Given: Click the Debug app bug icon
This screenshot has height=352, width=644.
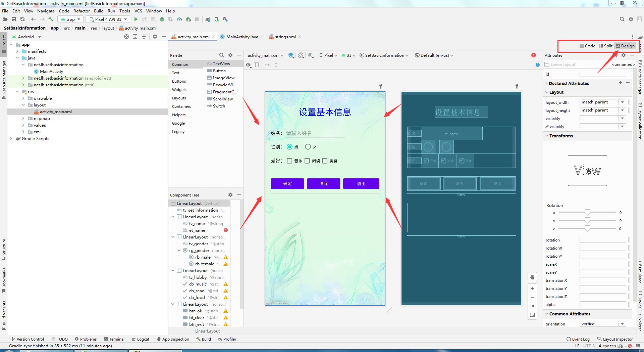Looking at the screenshot, I should pyautogui.click(x=162, y=19).
